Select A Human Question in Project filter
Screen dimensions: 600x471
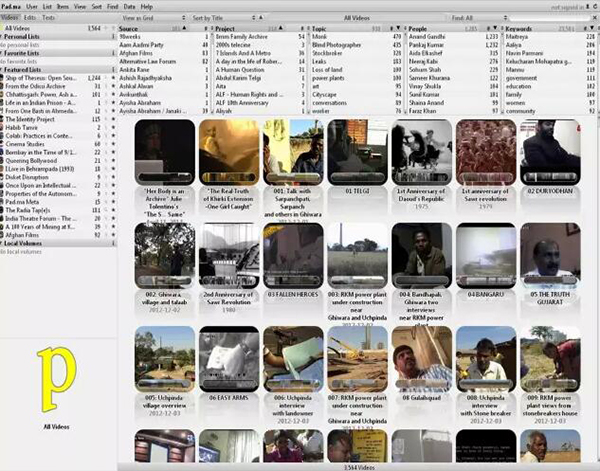(x=260, y=70)
